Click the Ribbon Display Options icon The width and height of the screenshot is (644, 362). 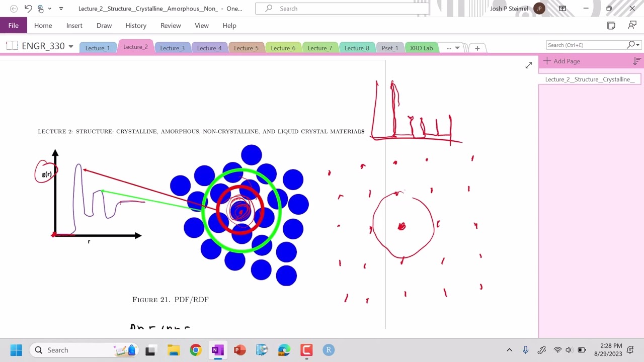[562, 9]
